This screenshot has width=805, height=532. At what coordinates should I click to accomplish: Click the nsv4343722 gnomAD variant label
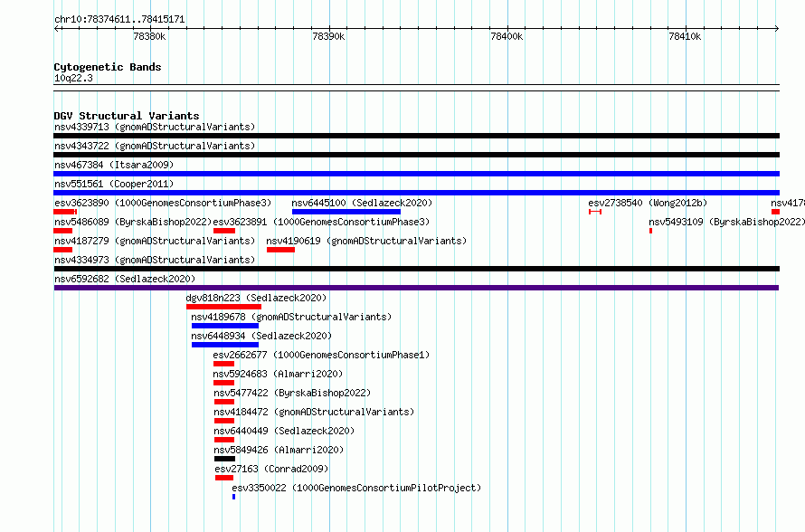point(155,146)
